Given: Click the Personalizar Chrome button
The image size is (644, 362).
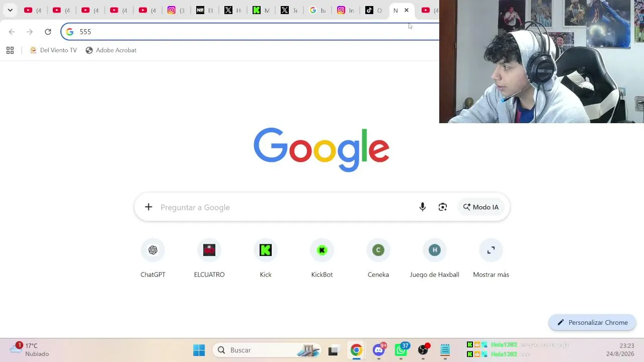Looking at the screenshot, I should tap(592, 323).
